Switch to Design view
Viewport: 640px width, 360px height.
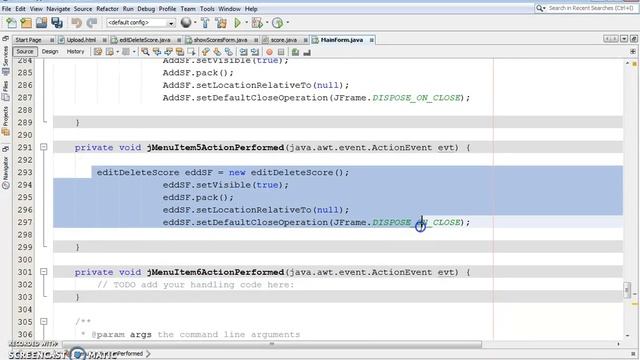pos(50,52)
